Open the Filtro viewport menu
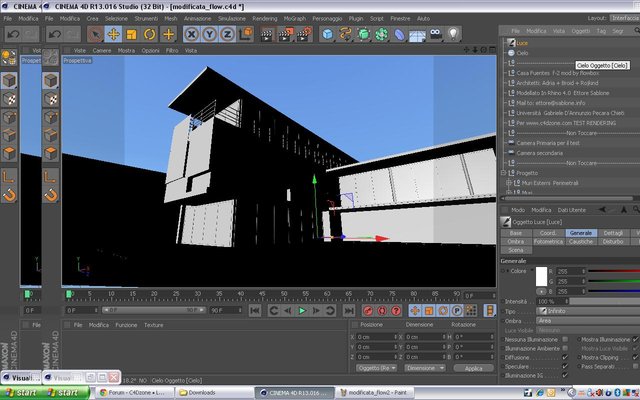640x400 pixels. coord(172,51)
